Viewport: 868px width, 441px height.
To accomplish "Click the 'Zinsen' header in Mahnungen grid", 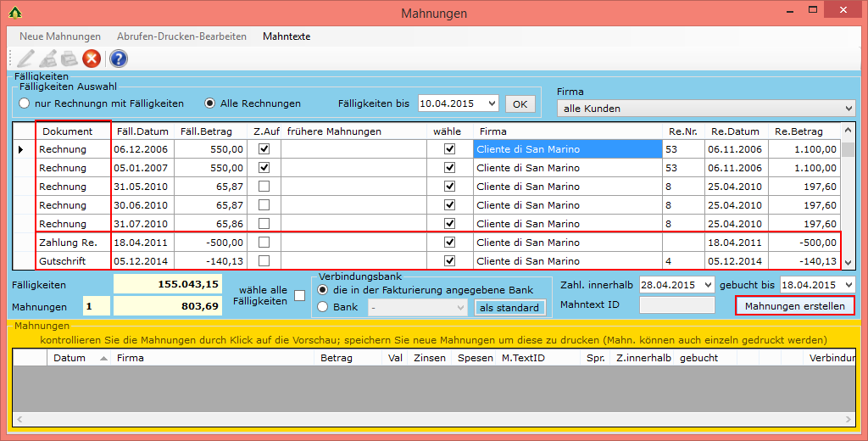I will [x=429, y=358].
